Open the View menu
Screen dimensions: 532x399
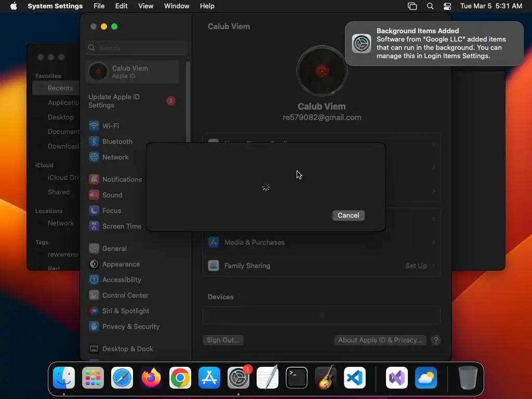point(145,6)
